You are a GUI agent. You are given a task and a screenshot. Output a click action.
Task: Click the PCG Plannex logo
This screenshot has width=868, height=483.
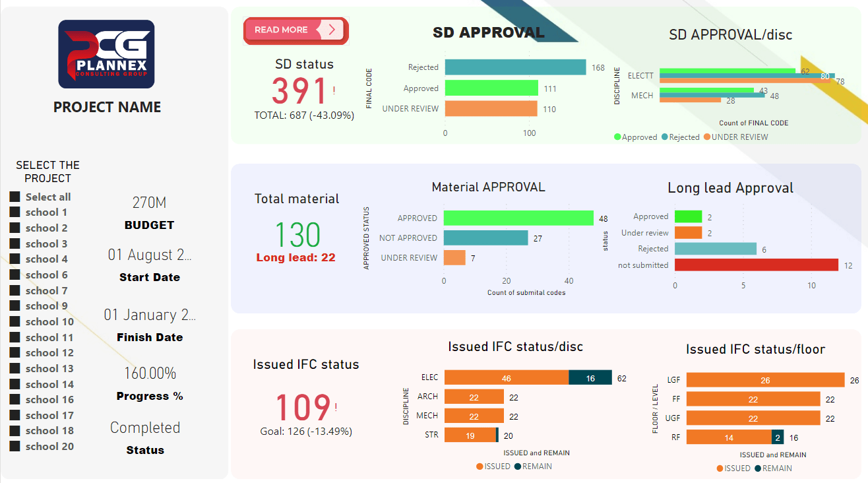click(x=108, y=54)
